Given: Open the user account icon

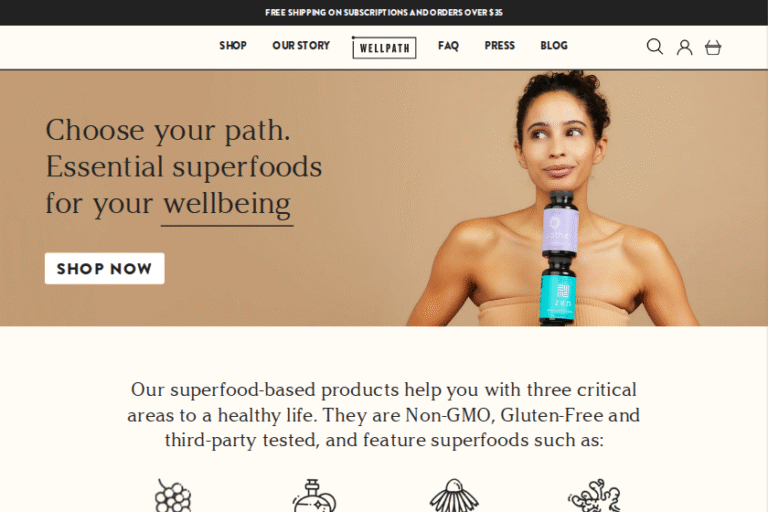Looking at the screenshot, I should coord(684,48).
